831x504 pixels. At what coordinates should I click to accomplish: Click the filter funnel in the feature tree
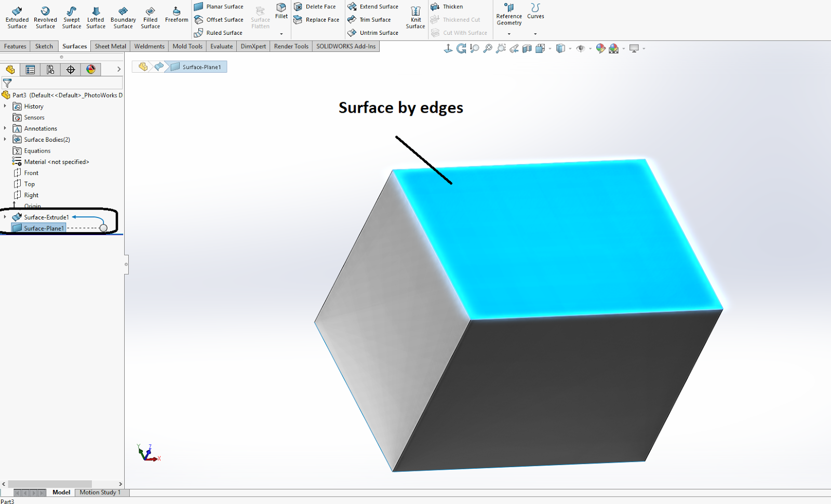[x=7, y=83]
